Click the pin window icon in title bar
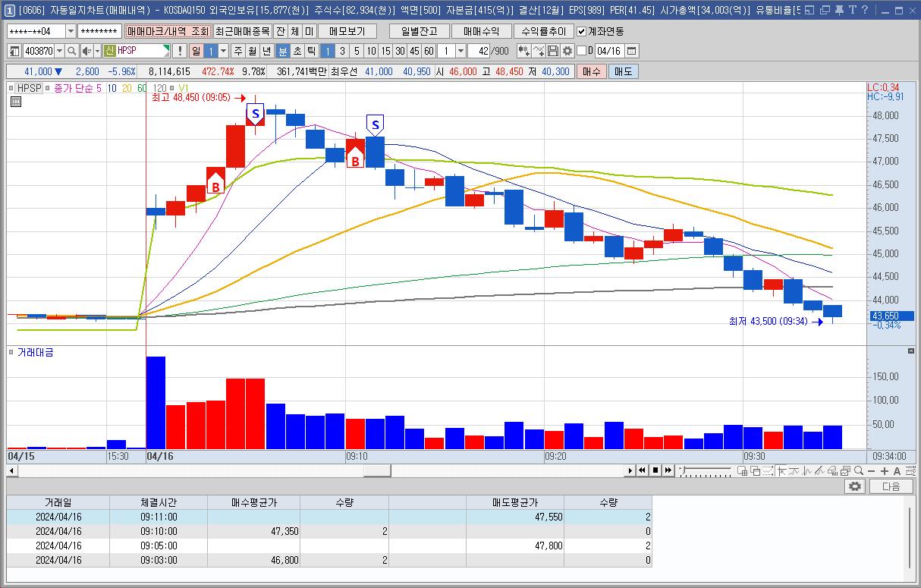921x588 pixels. click(839, 10)
